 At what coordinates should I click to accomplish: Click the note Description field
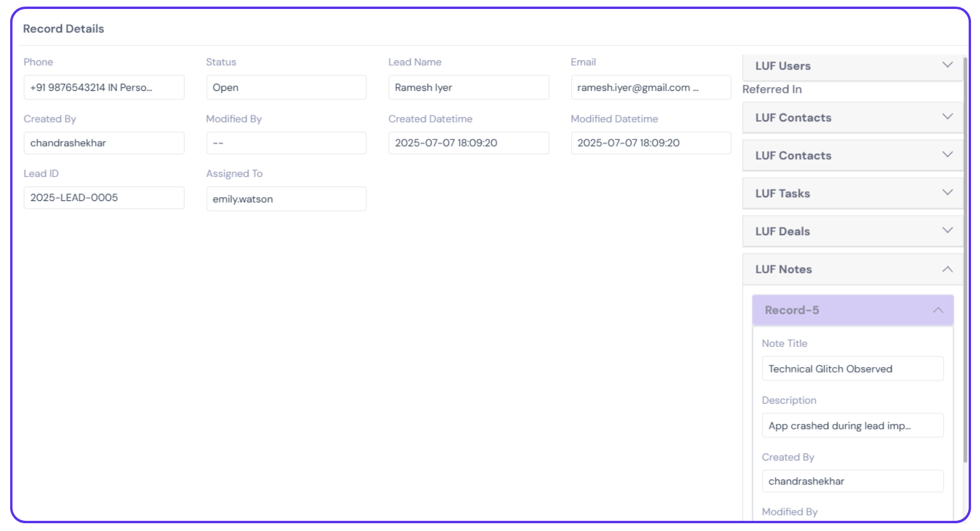(852, 426)
